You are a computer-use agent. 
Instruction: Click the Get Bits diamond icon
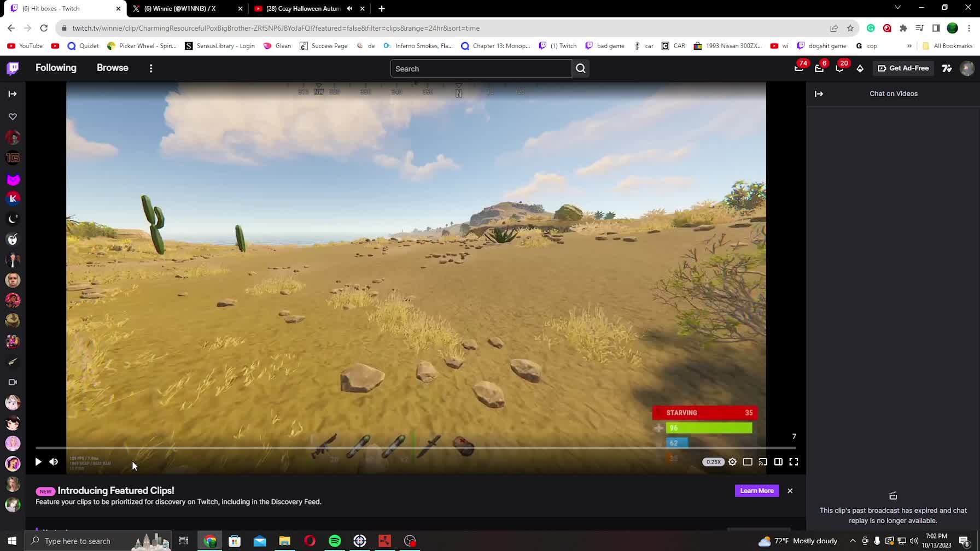tap(860, 68)
